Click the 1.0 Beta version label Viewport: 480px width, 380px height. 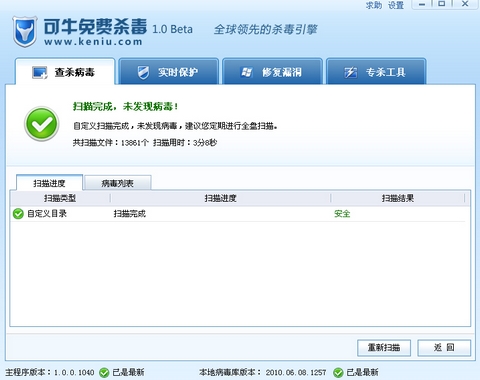tap(172, 29)
